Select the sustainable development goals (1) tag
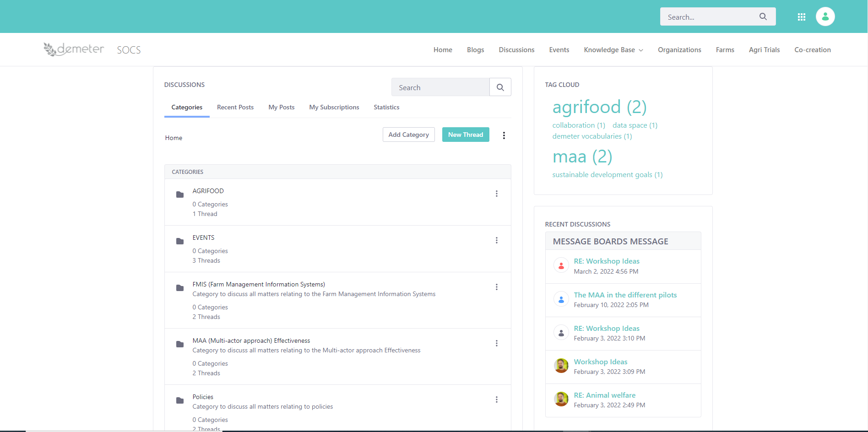The width and height of the screenshot is (868, 432). point(608,175)
